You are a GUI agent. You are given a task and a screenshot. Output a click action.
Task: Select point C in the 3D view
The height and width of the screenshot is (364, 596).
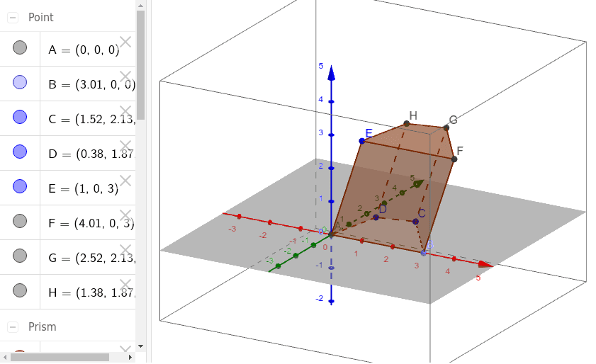(415, 222)
